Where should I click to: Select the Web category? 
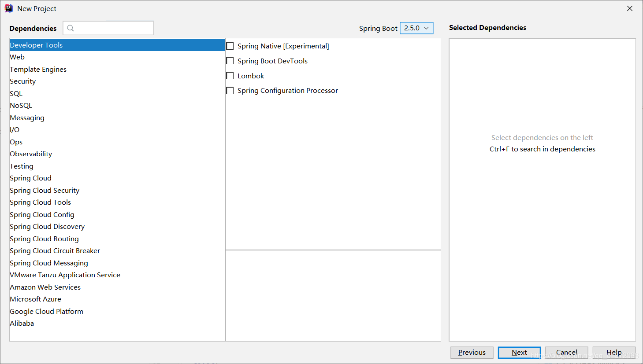coord(18,57)
